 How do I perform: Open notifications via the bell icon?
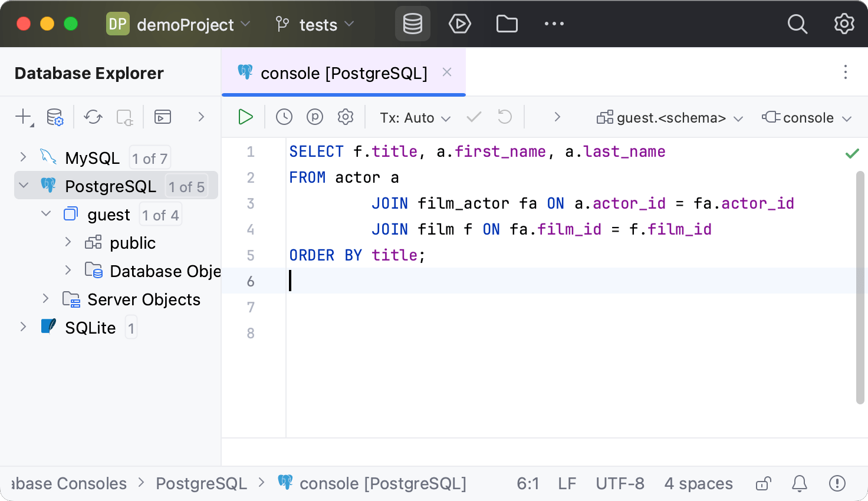click(799, 483)
